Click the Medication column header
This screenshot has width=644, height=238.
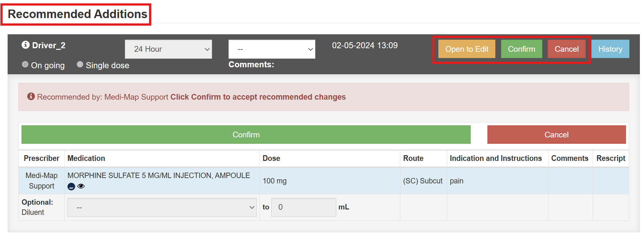[x=86, y=158]
